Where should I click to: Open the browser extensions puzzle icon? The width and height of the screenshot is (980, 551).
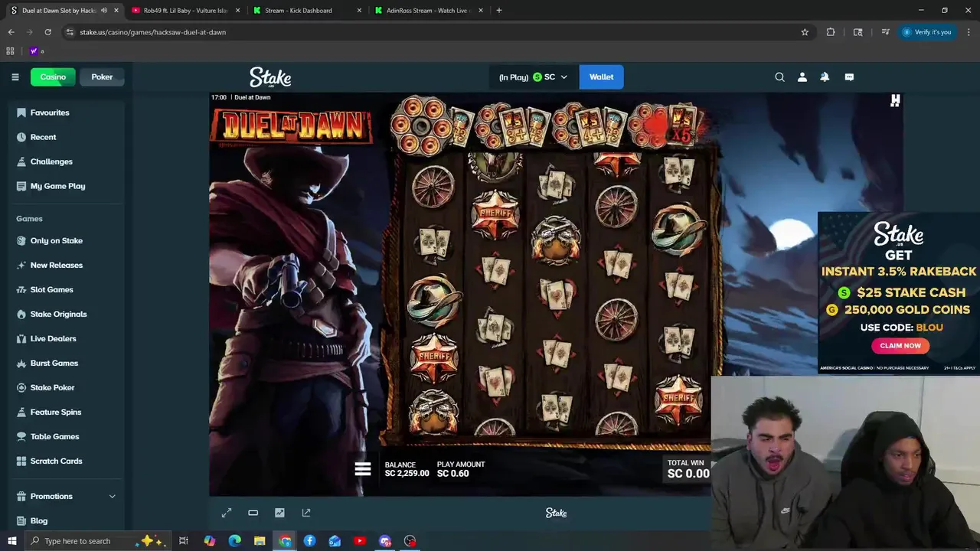click(x=831, y=32)
